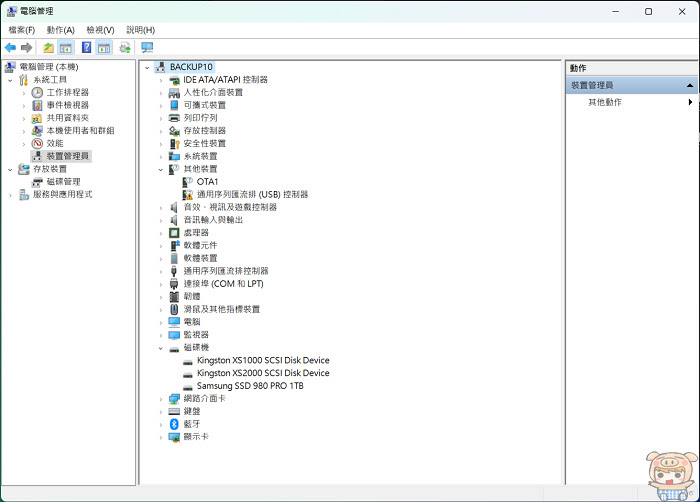Open the 檢視(V) menu
The image size is (700, 502).
100,30
